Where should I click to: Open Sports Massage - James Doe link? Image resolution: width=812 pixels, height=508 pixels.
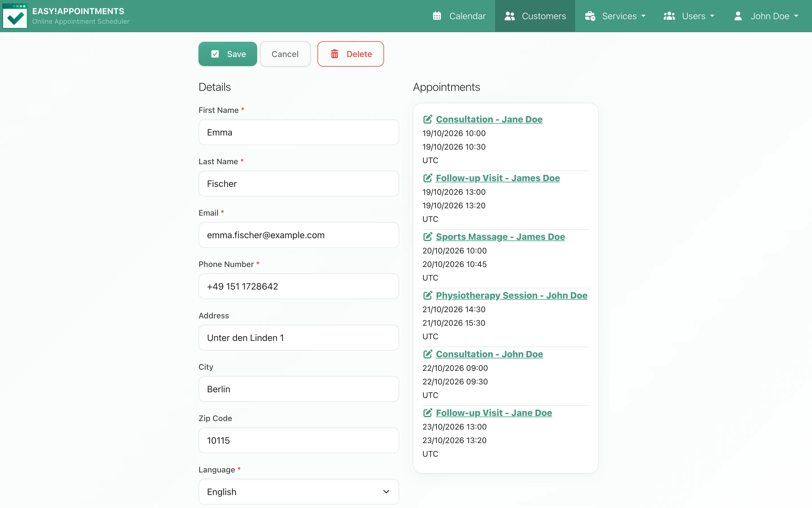tap(500, 237)
